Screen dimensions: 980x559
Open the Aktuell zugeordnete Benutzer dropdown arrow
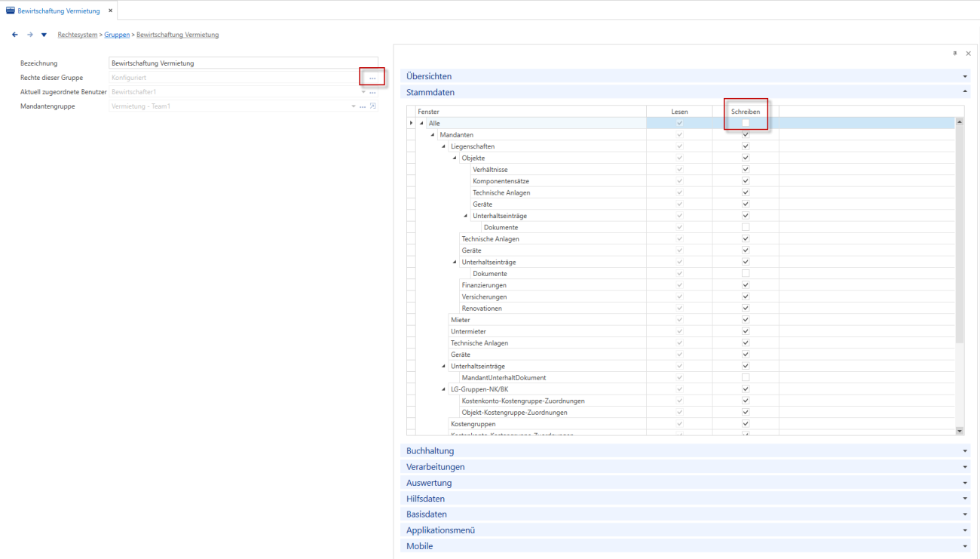point(363,92)
